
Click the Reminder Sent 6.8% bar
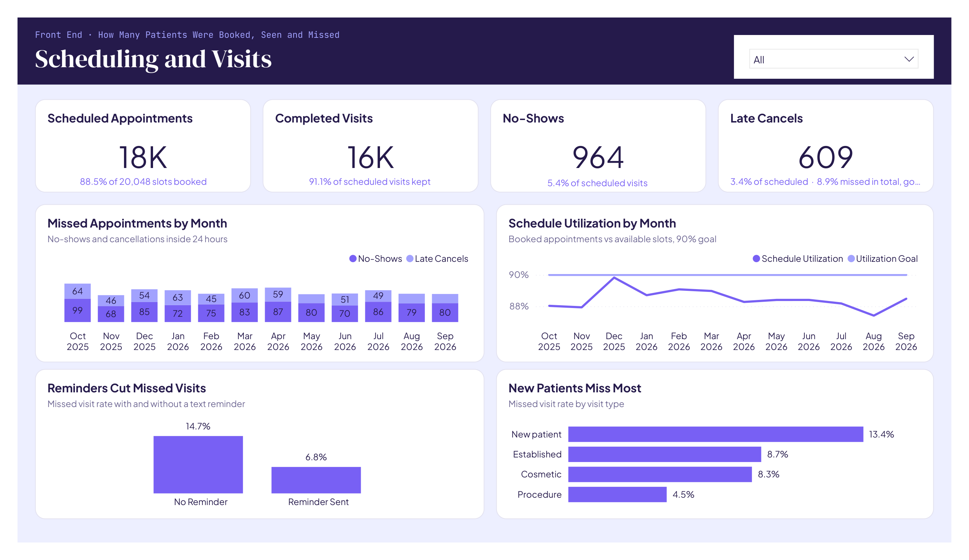[316, 480]
